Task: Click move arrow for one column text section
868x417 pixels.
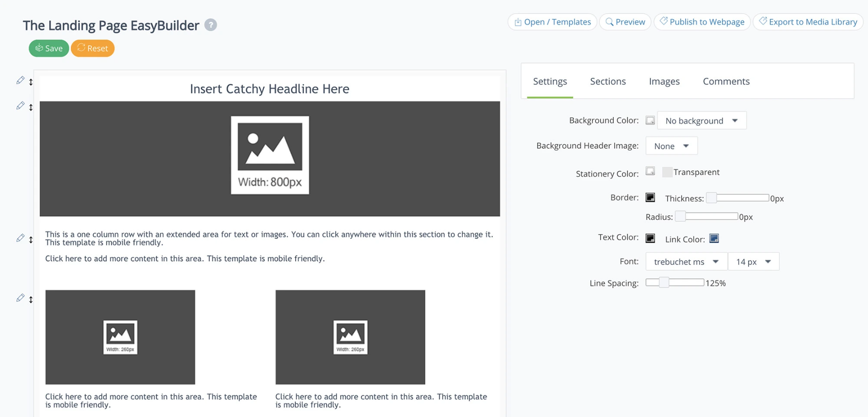Action: coord(31,239)
